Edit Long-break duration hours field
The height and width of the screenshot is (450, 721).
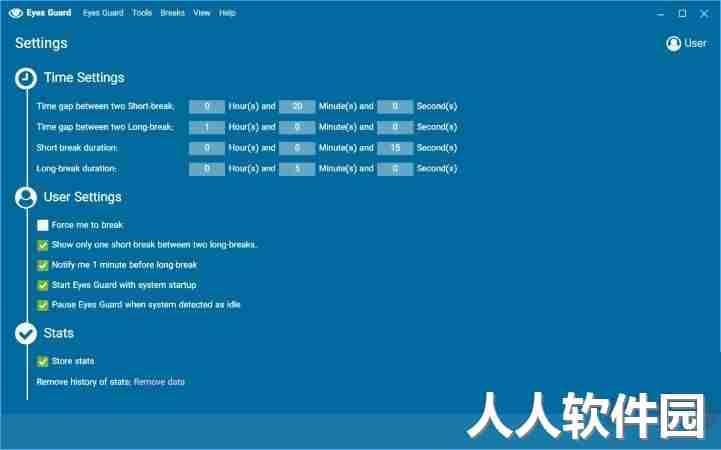(207, 169)
